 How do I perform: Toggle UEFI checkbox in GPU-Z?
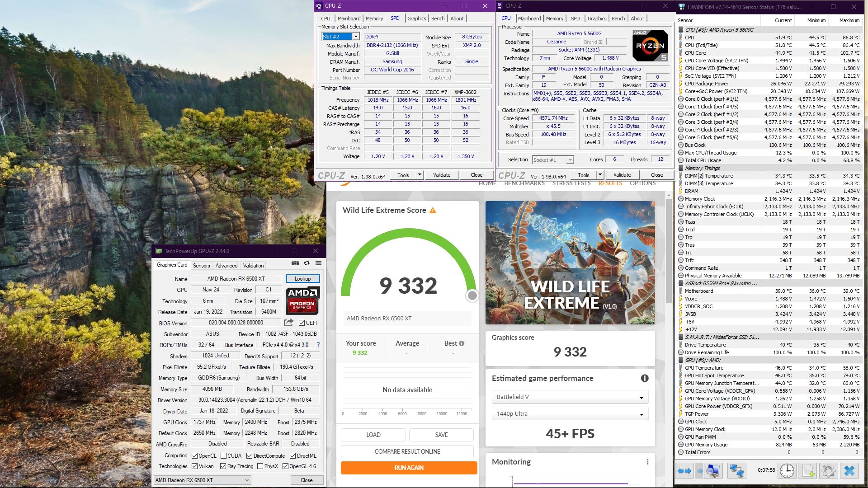click(302, 323)
